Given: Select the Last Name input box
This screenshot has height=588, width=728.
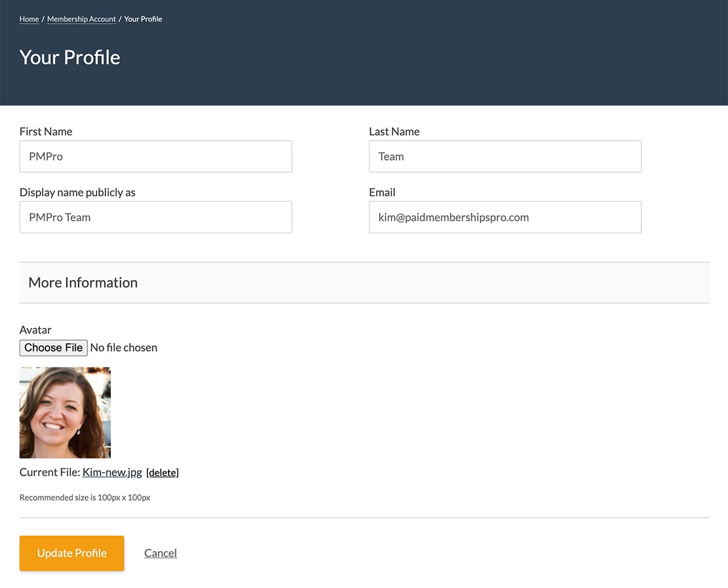Looking at the screenshot, I should [505, 156].
